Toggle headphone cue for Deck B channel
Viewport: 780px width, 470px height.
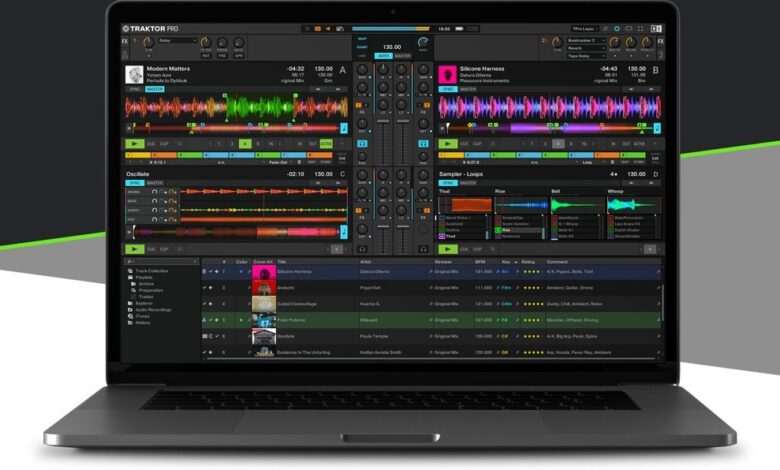pos(423,144)
